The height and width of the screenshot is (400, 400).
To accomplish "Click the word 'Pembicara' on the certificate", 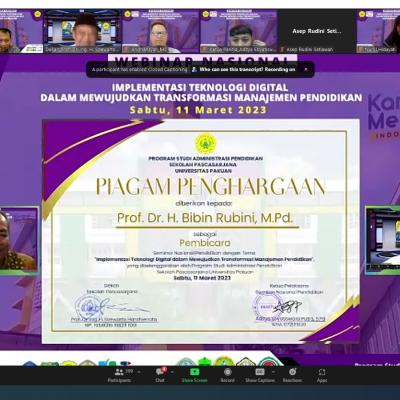I will coord(205,243).
